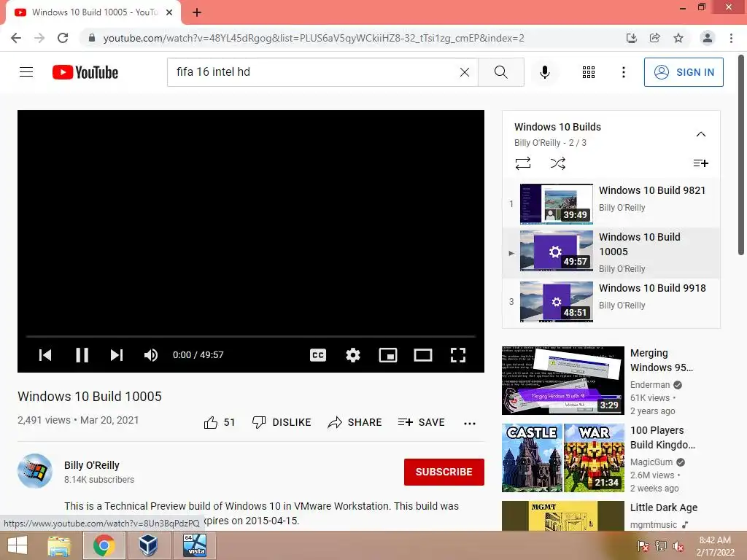Open MagicGum channel name
The image size is (747, 560).
click(x=651, y=462)
